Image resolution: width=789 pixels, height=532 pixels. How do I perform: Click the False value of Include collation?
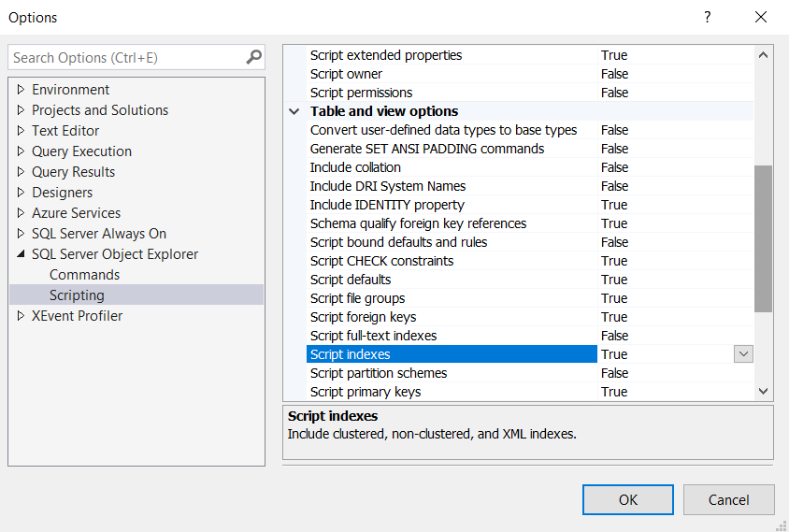(614, 167)
